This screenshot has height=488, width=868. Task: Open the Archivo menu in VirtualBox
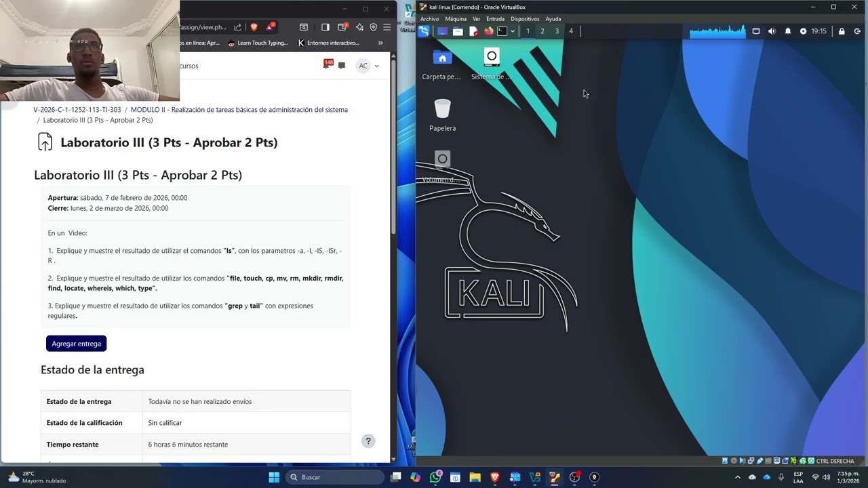429,19
